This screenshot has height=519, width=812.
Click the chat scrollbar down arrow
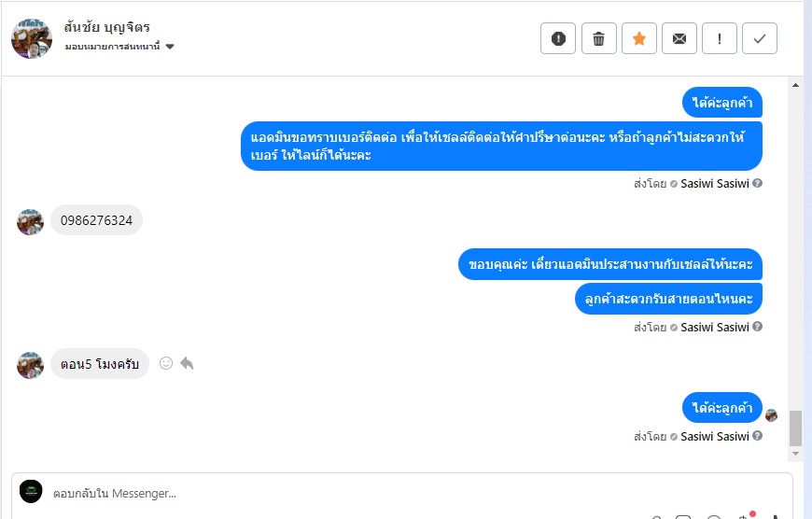(x=795, y=453)
